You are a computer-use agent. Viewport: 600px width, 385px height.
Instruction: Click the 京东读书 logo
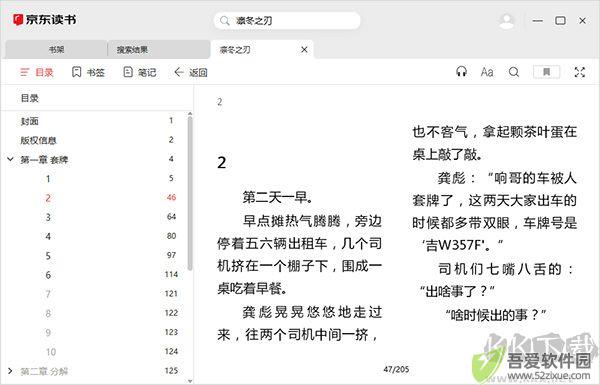(x=44, y=20)
